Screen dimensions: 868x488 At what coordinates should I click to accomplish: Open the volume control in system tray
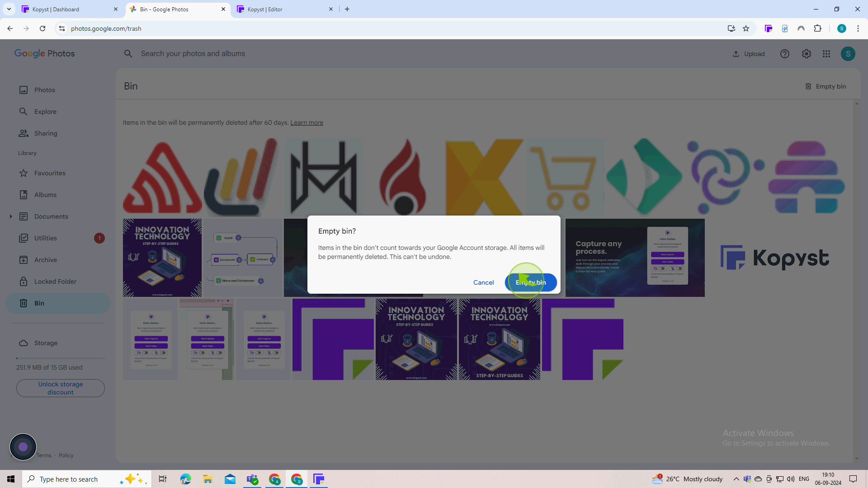click(791, 479)
